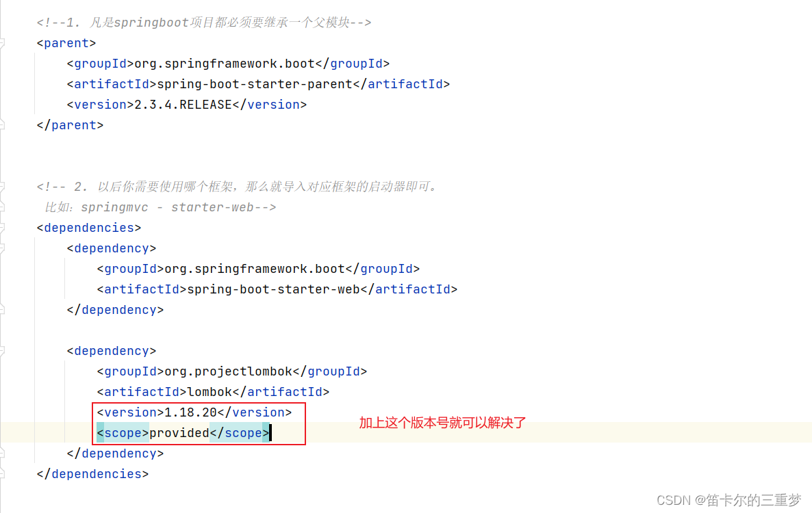Viewport: 812px width, 513px height.
Task: Select the 2.3.4.RELEASE version value
Action: pyautogui.click(x=183, y=105)
